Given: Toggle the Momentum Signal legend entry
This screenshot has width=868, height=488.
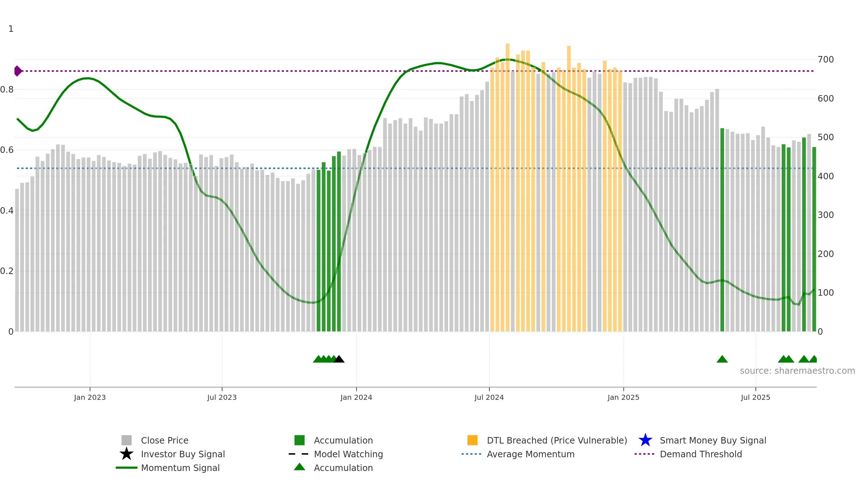Looking at the screenshot, I should coord(180,468).
